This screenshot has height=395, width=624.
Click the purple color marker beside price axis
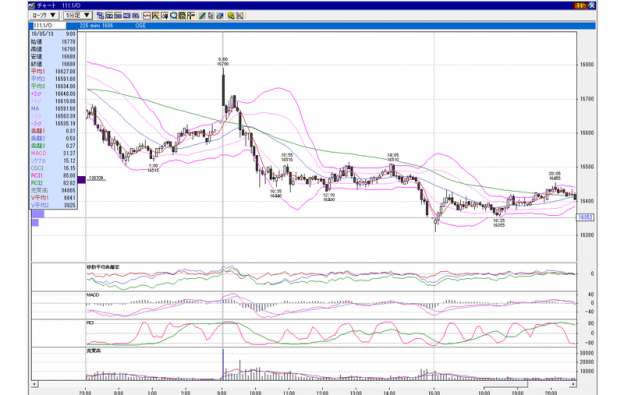(x=82, y=179)
